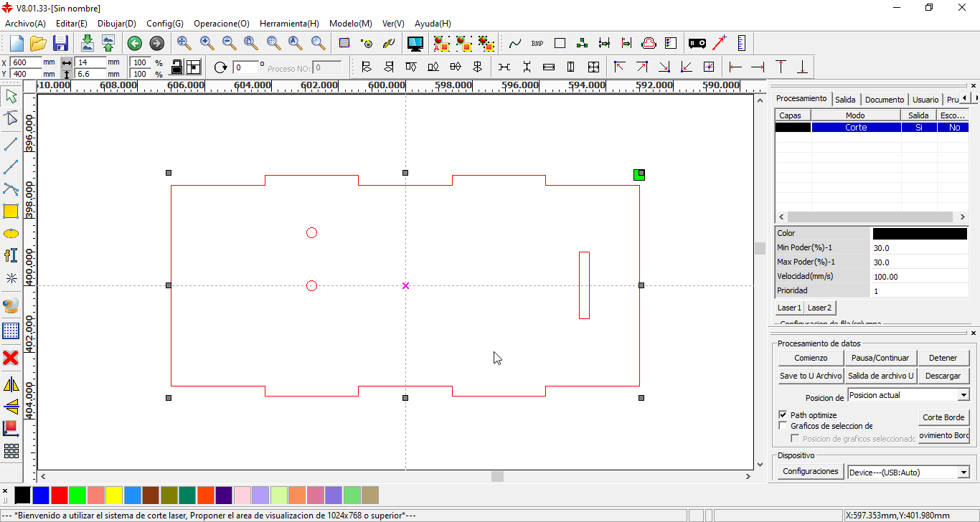Open the Editar(E) menu
980x522 pixels.
(72, 24)
